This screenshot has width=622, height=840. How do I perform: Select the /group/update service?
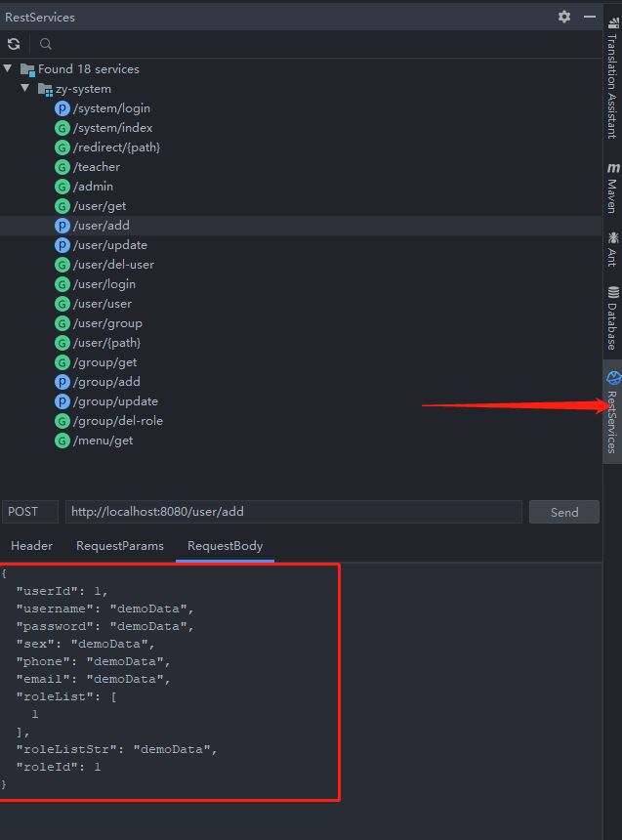click(x=116, y=401)
